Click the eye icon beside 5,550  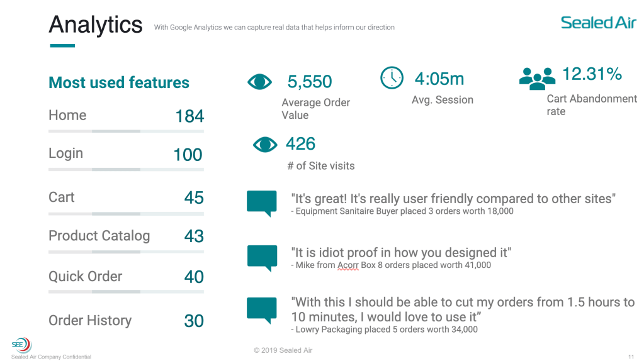click(259, 82)
